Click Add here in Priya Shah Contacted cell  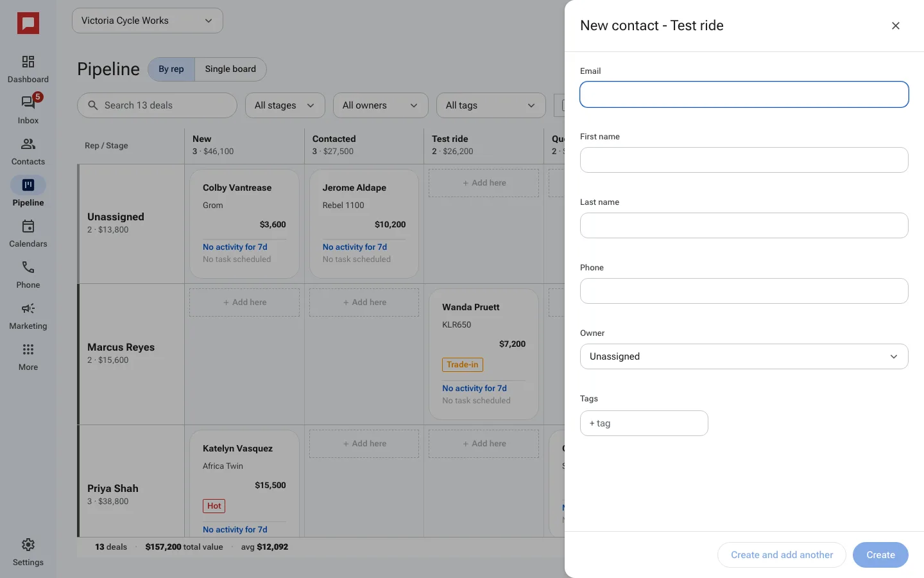(x=364, y=444)
